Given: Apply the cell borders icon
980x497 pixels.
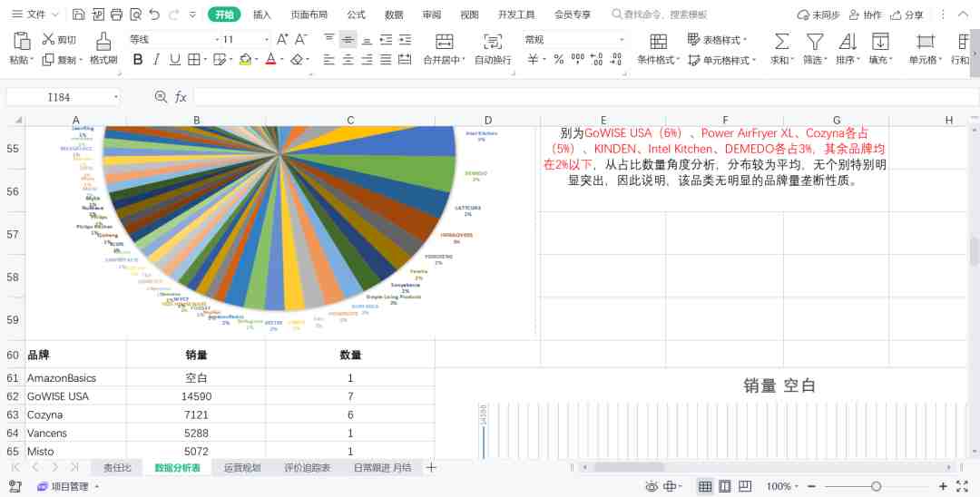Looking at the screenshot, I should (x=194, y=59).
